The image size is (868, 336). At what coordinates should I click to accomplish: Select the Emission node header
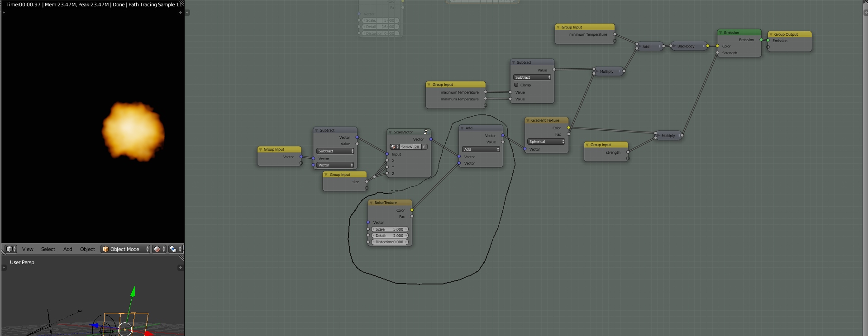739,33
